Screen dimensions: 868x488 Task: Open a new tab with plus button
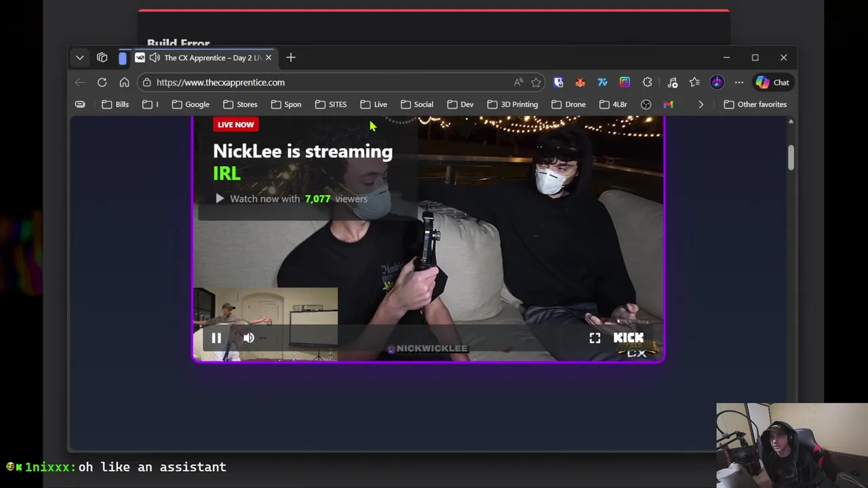click(x=290, y=58)
